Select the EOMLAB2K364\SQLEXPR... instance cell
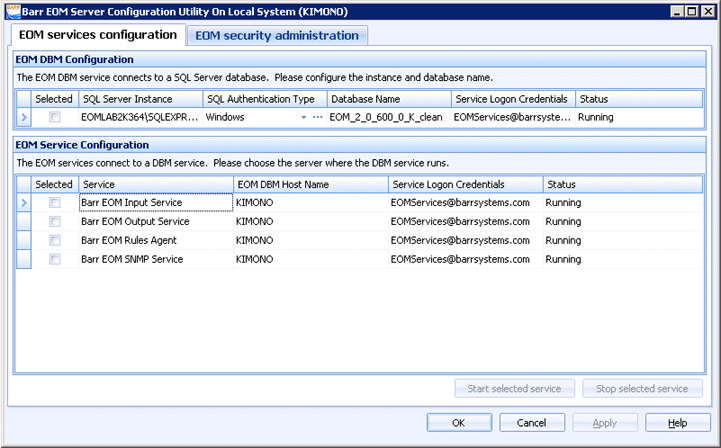 tap(141, 117)
